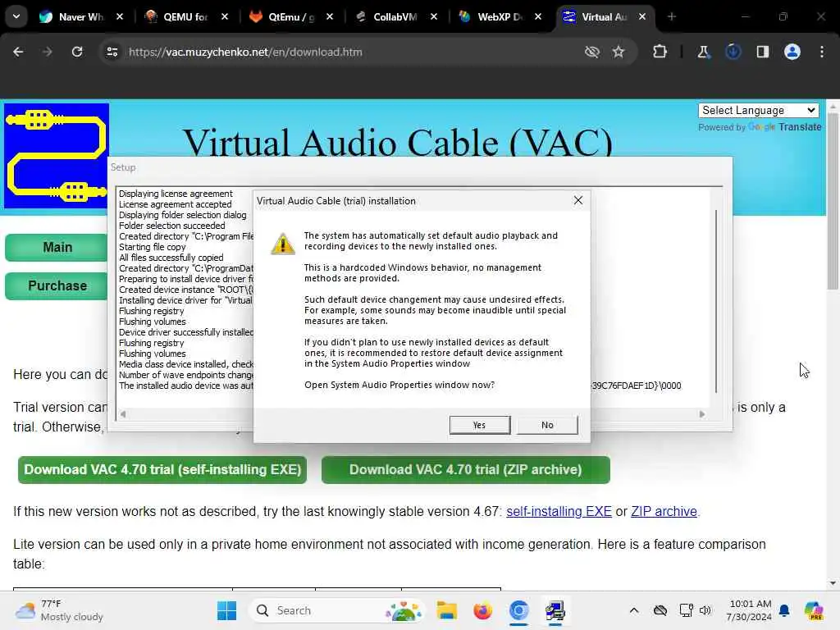Image resolution: width=840 pixels, height=630 pixels.
Task: Open the browser profile avatar
Action: (x=792, y=52)
